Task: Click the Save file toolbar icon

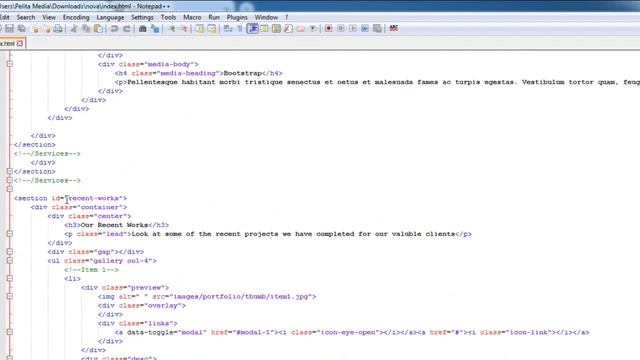Action: [x=9, y=29]
